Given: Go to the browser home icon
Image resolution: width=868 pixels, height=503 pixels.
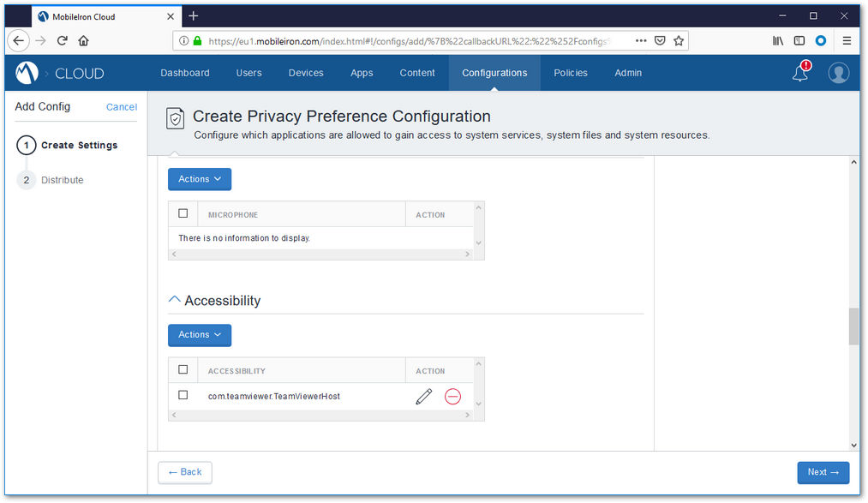Looking at the screenshot, I should pyautogui.click(x=84, y=40).
